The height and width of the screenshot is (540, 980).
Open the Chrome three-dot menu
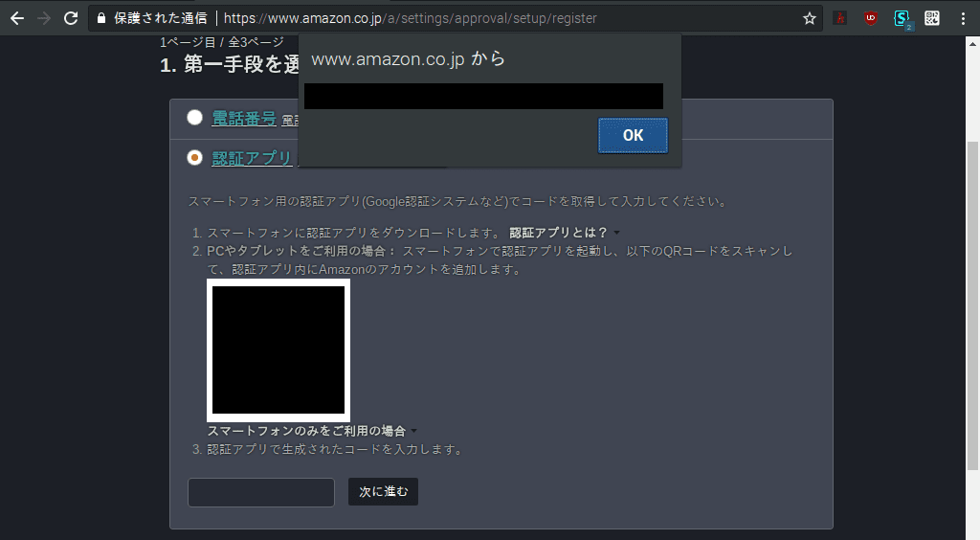point(963,18)
